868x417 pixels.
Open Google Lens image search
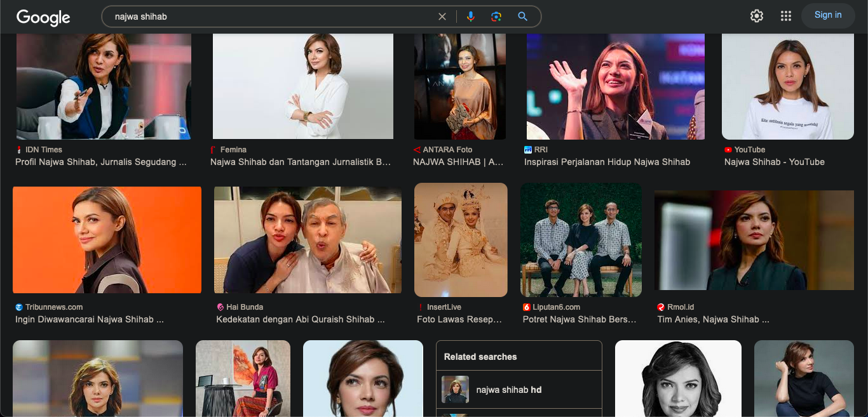coord(496,17)
